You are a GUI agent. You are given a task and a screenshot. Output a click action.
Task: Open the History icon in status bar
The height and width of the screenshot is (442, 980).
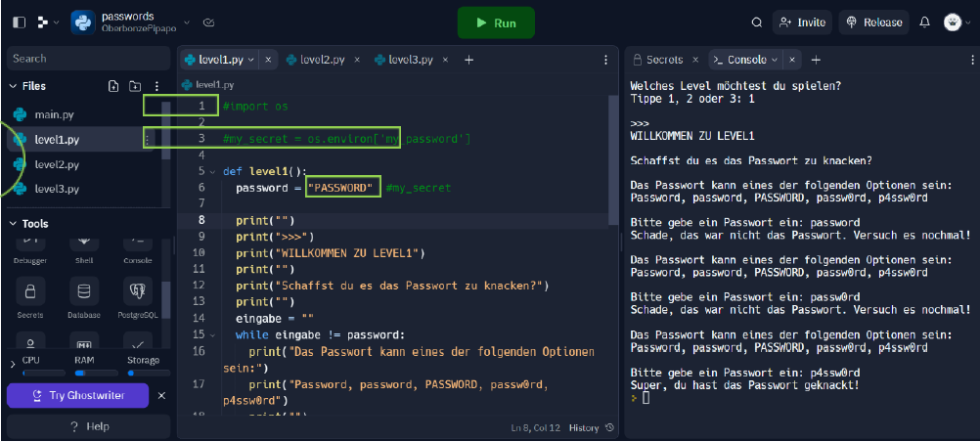[609, 427]
